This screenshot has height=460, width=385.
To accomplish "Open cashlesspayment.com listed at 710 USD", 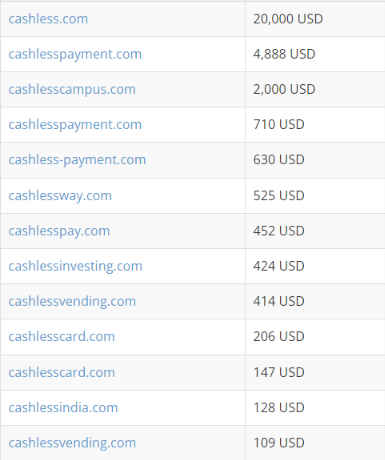I will [75, 125].
